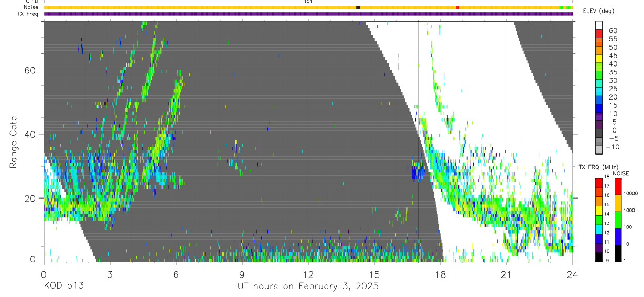
Task: Click the x-axis tick label 15
Action: click(374, 274)
